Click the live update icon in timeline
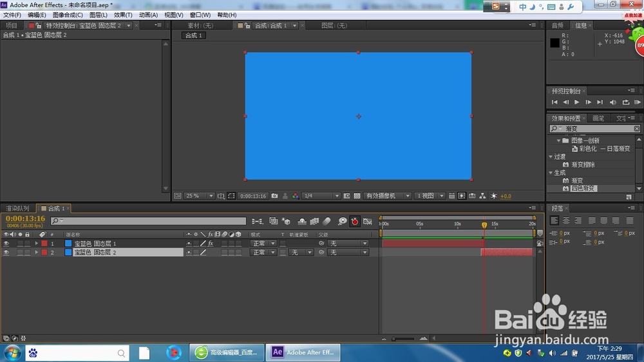 tap(274, 222)
